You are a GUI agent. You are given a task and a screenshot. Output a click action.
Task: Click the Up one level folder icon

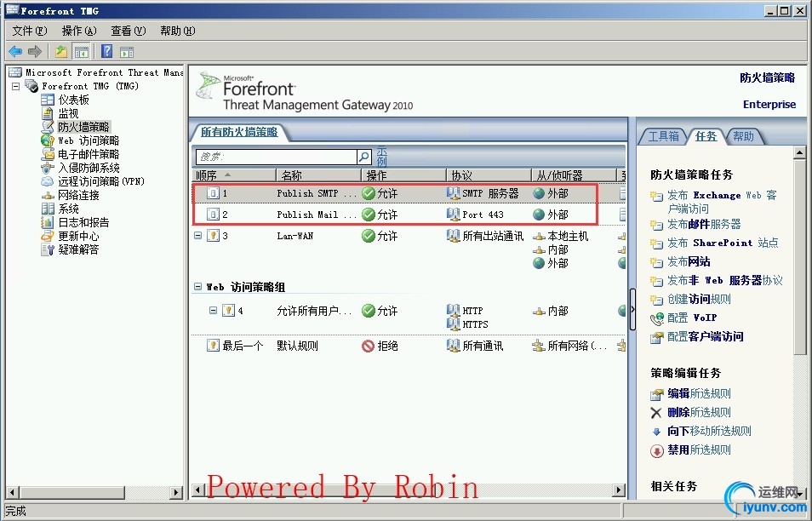click(x=61, y=51)
